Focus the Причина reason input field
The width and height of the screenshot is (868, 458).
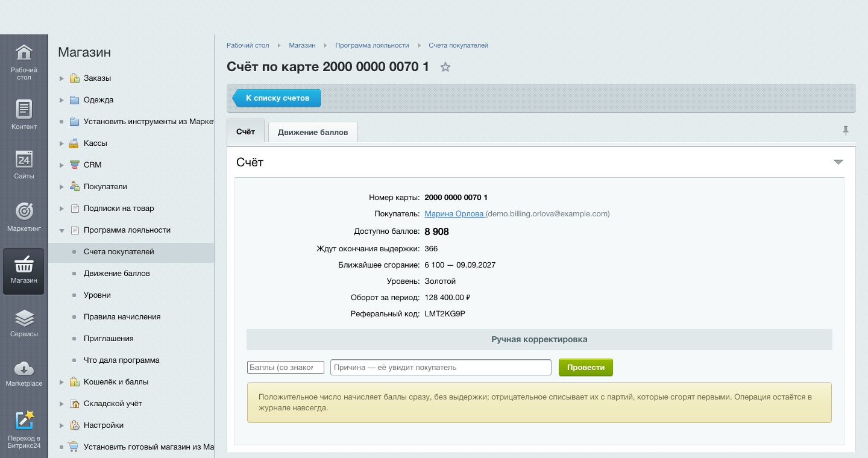(441, 368)
